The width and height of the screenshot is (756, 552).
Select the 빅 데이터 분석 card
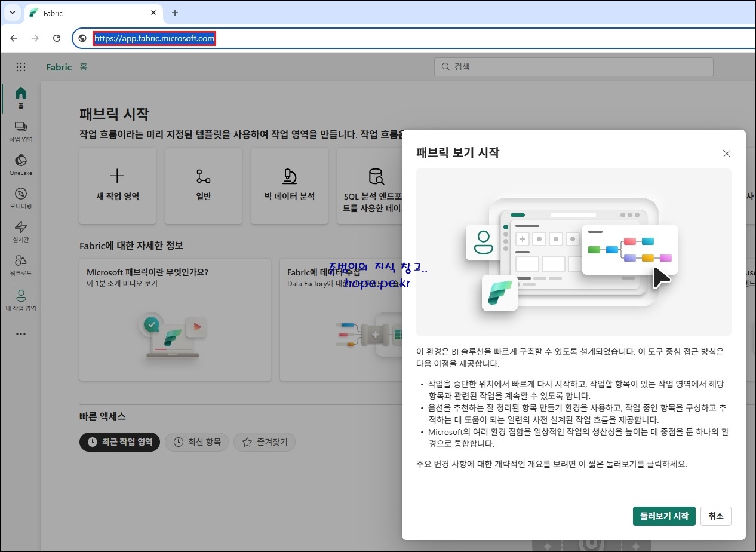click(x=290, y=186)
